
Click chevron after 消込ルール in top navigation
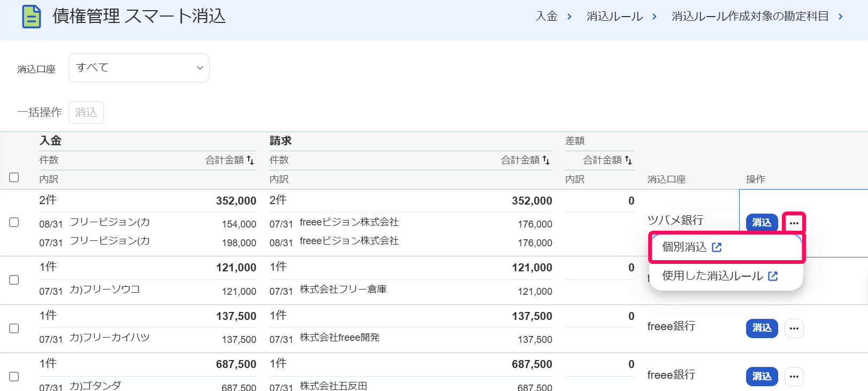654,17
